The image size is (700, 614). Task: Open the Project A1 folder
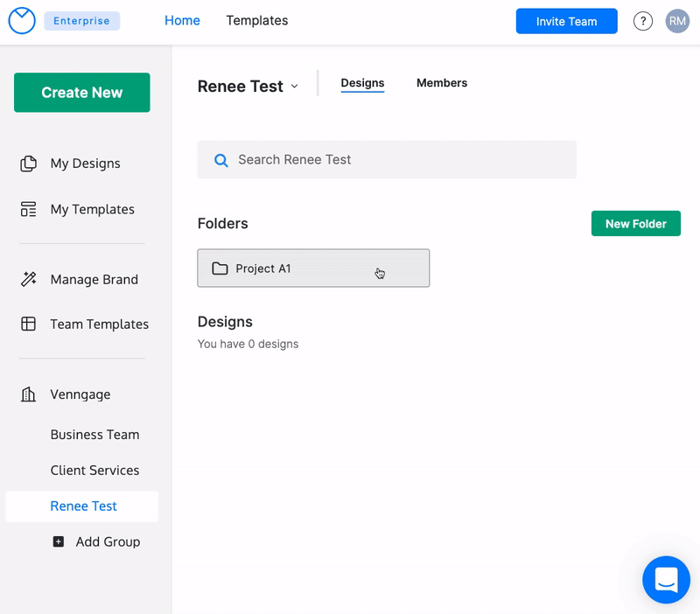pos(313,269)
